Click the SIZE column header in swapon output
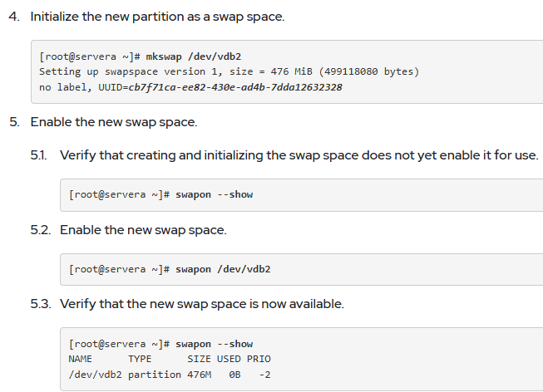This screenshot has width=543, height=392. (x=199, y=359)
